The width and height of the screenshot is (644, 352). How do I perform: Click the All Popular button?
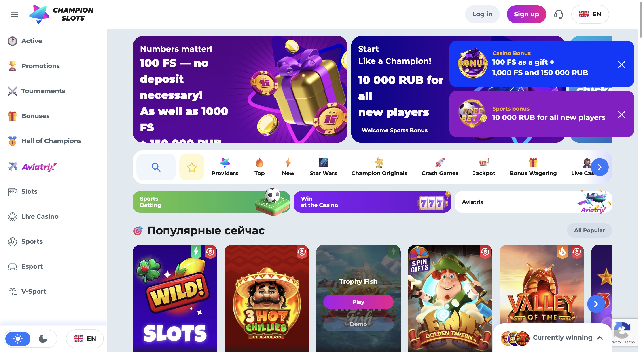(x=589, y=230)
